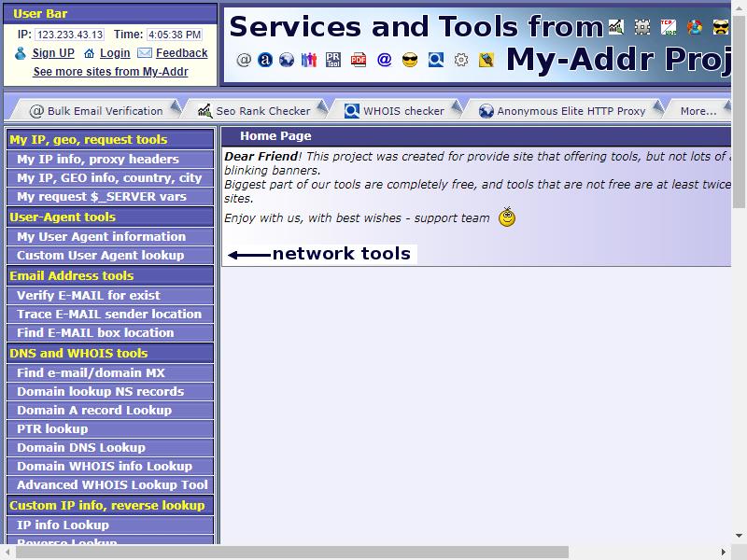The image size is (747, 560).
Task: Click the 'DNS and WHOIS tools' heading
Action: pyautogui.click(x=110, y=353)
